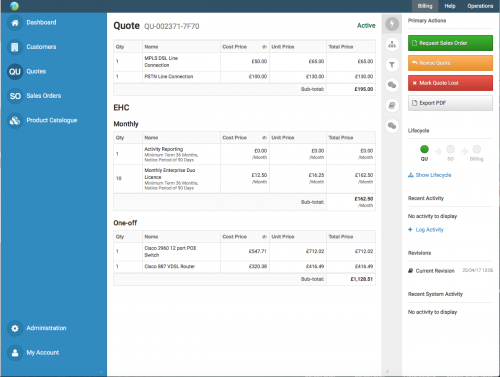Open the Show Lifecycle link
The image size is (500, 377).
(x=429, y=175)
